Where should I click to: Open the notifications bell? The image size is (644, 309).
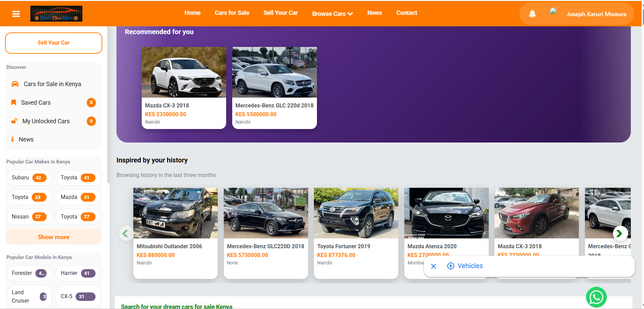point(532,14)
